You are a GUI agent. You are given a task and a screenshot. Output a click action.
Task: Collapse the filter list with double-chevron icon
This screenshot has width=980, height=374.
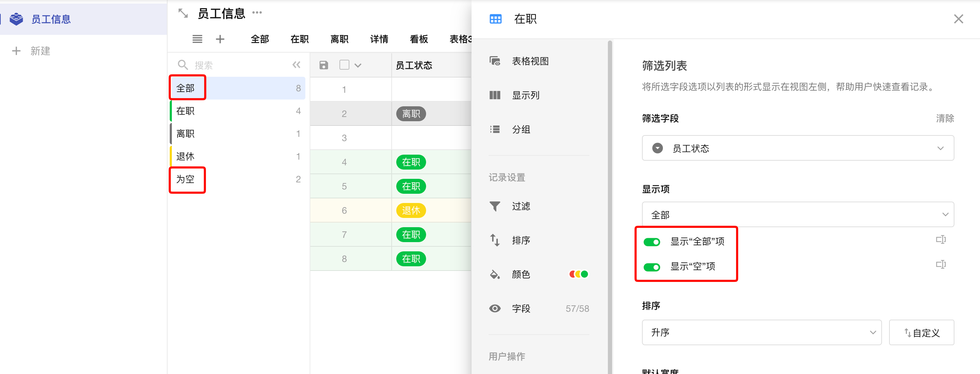pyautogui.click(x=296, y=65)
